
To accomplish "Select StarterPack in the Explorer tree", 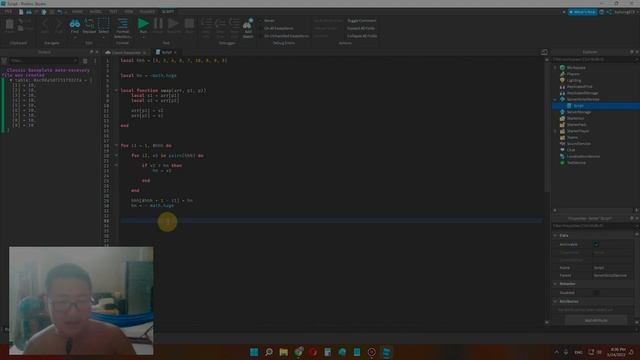I will pyautogui.click(x=576, y=124).
